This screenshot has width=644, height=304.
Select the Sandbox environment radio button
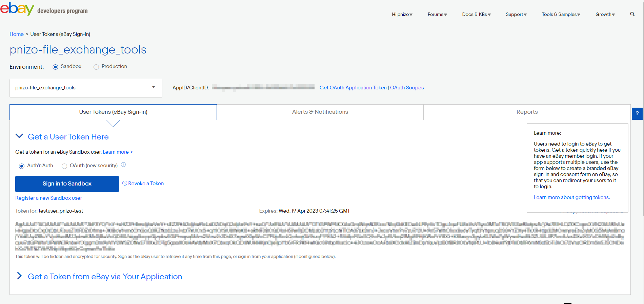coord(55,67)
